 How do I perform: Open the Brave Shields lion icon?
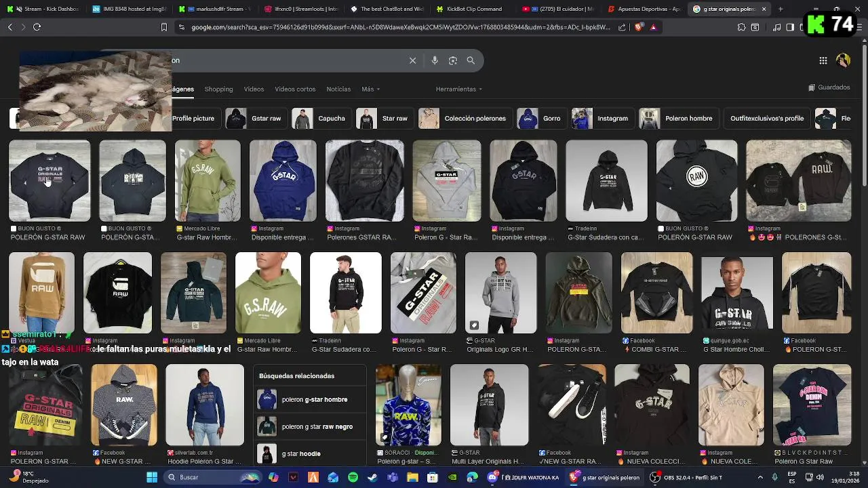[x=639, y=27]
